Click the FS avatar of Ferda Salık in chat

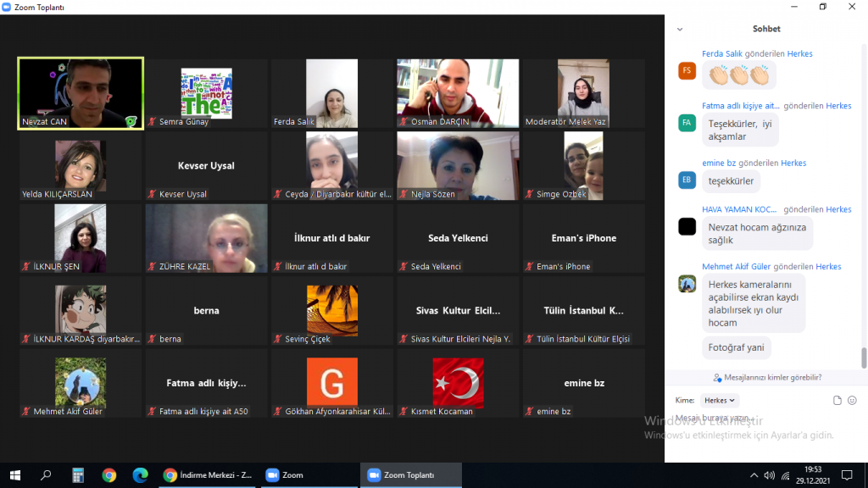point(687,71)
